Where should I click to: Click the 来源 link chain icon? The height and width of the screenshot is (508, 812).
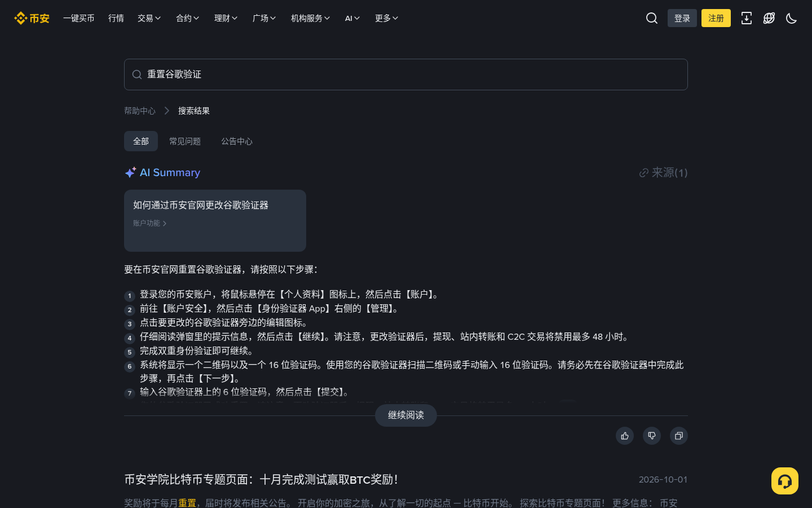(x=643, y=173)
